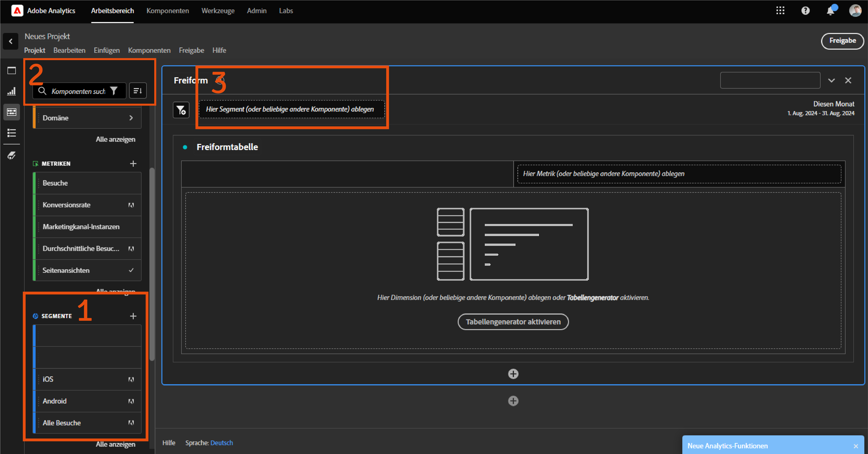Open the notifications bell
The width and height of the screenshot is (868, 454).
point(831,11)
